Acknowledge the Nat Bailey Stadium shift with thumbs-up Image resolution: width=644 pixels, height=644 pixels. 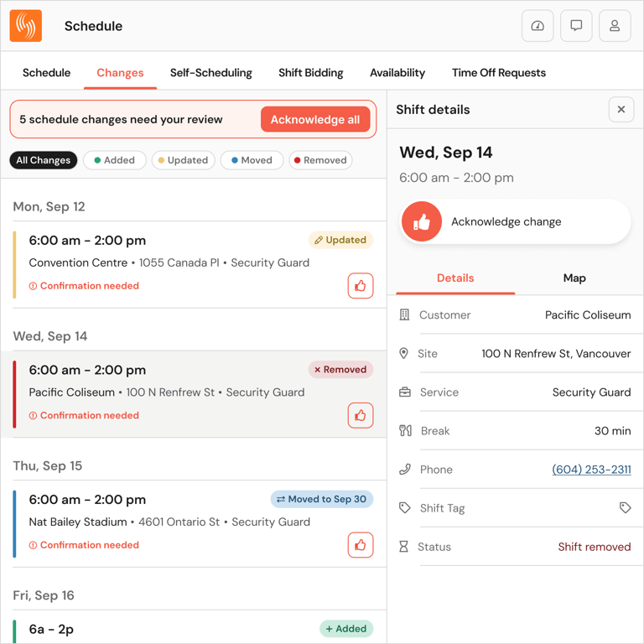[361, 544]
